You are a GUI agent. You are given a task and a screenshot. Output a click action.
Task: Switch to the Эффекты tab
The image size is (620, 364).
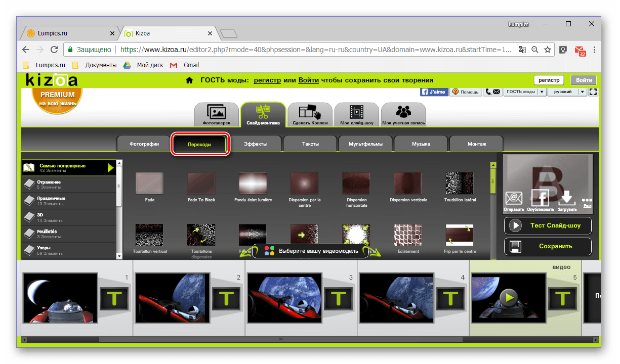tap(255, 144)
